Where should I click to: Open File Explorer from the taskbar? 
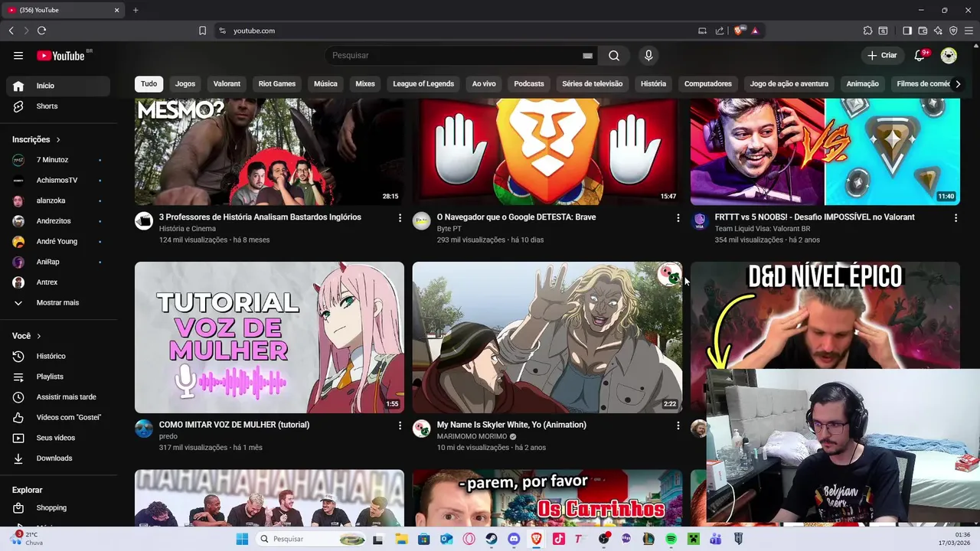click(401, 539)
